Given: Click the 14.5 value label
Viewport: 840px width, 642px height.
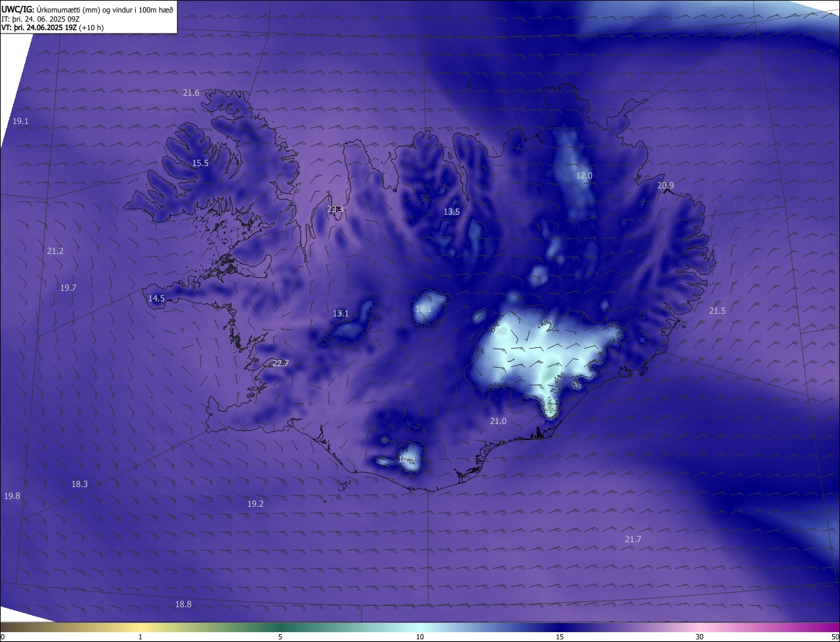Looking at the screenshot, I should pyautogui.click(x=156, y=299).
